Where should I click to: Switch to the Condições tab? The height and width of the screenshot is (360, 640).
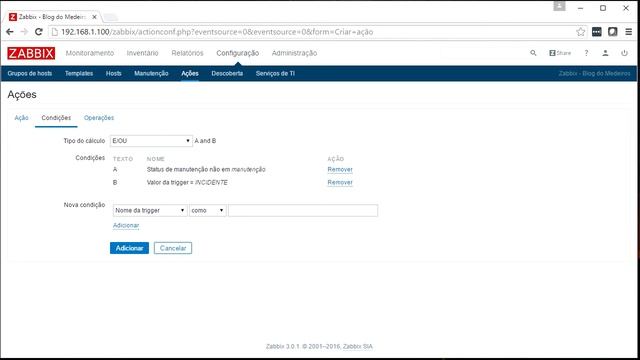pos(56,118)
